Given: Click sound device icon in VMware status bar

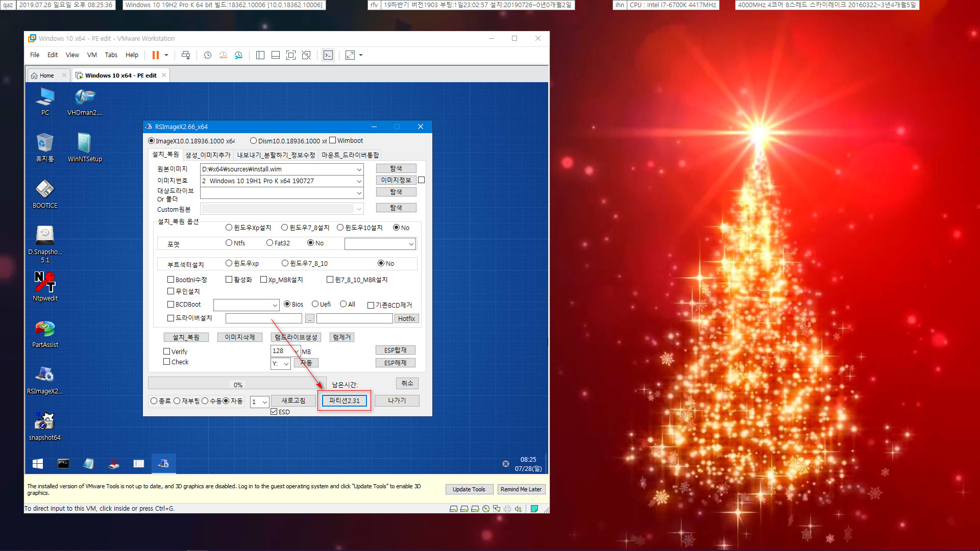Looking at the screenshot, I should 519,509.
